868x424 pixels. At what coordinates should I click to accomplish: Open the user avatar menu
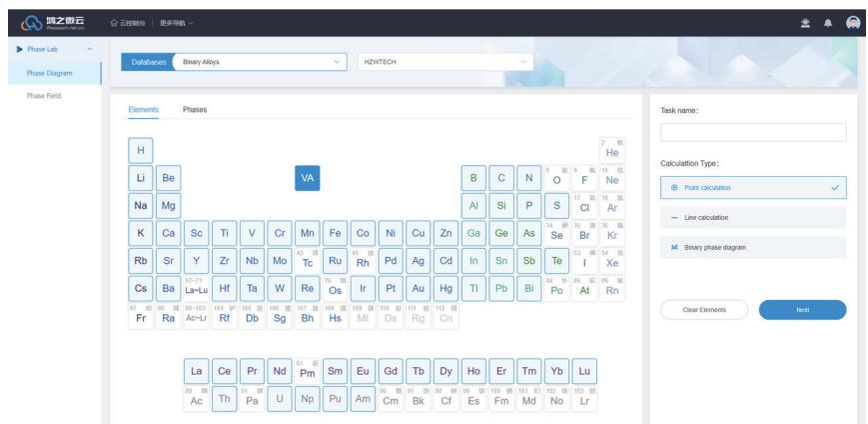click(850, 23)
